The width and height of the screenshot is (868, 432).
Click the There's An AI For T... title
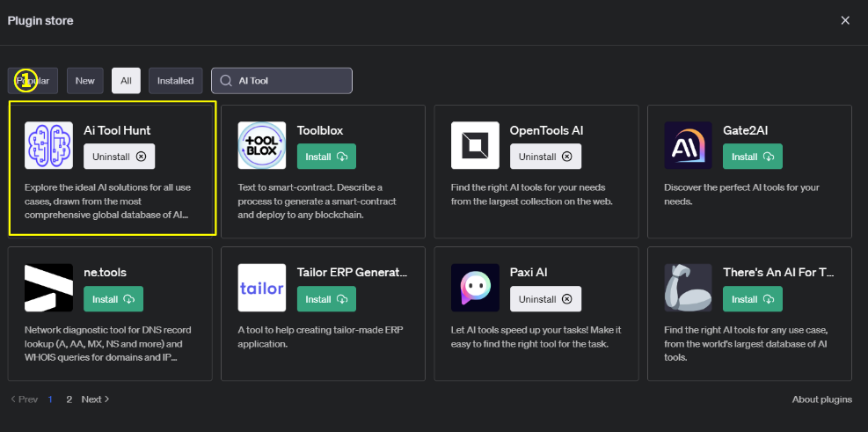coord(778,273)
